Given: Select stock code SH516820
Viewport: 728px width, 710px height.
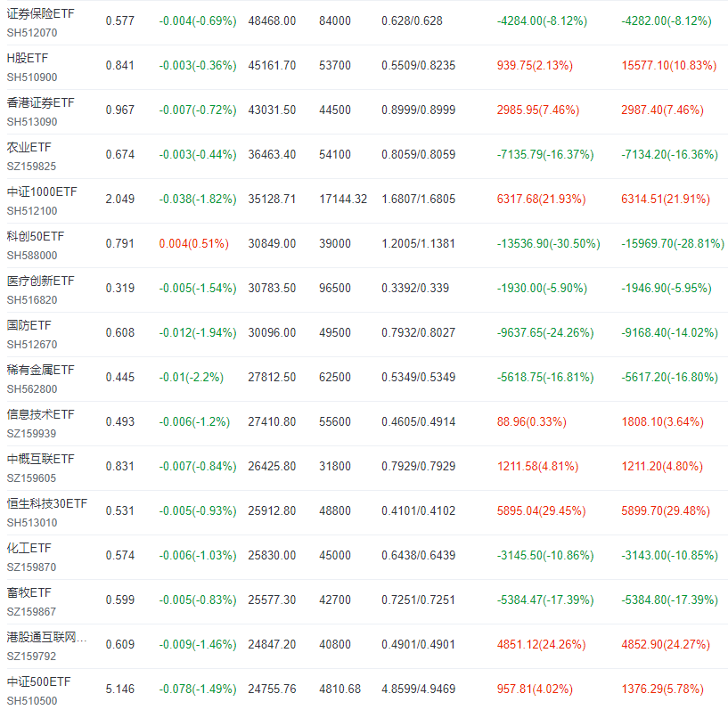Looking at the screenshot, I should click(32, 300).
